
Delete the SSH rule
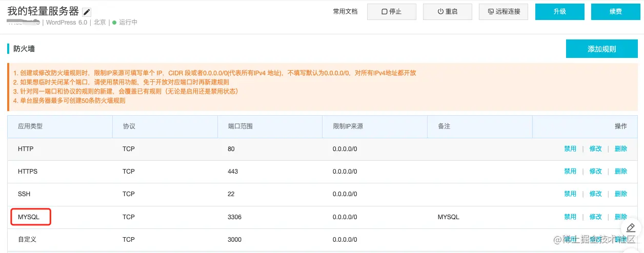[621, 194]
